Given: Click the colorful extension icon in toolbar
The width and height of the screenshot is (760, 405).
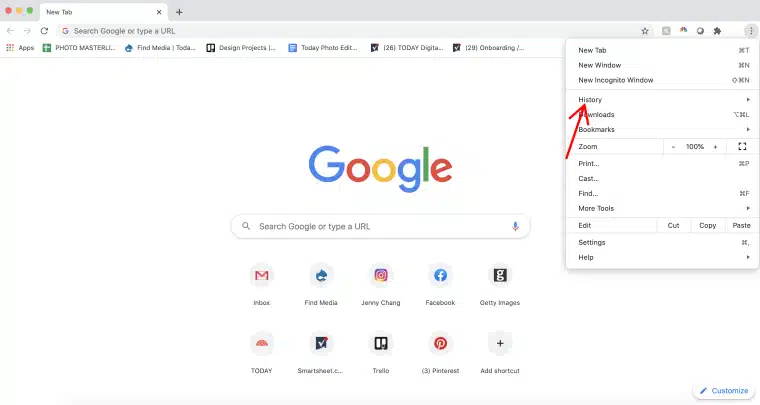Looking at the screenshot, I should [683, 31].
